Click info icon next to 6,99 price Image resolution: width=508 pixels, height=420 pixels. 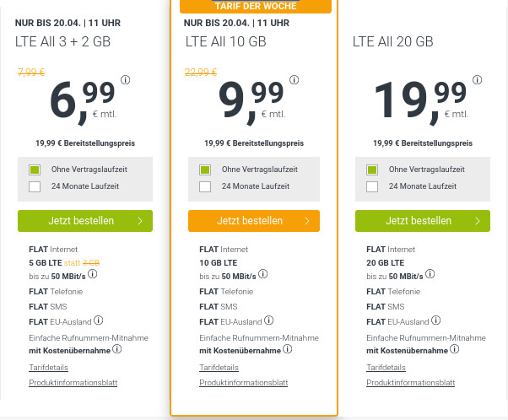pyautogui.click(x=126, y=81)
